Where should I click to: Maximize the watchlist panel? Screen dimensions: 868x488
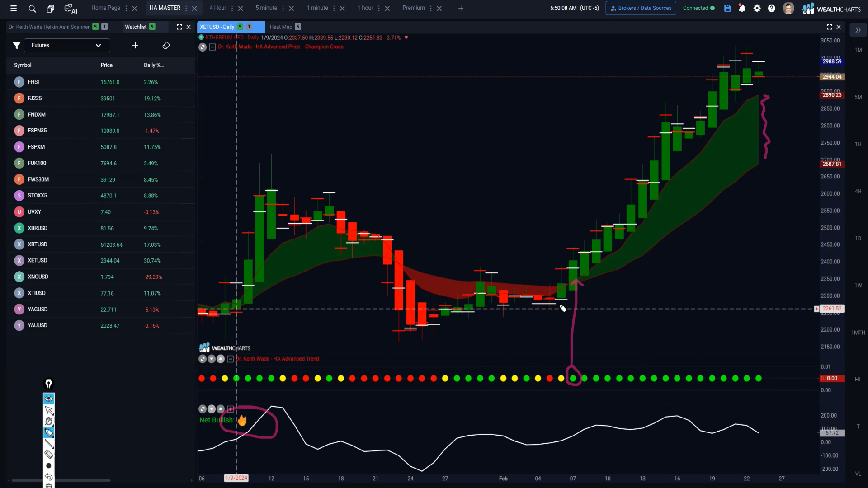179,27
